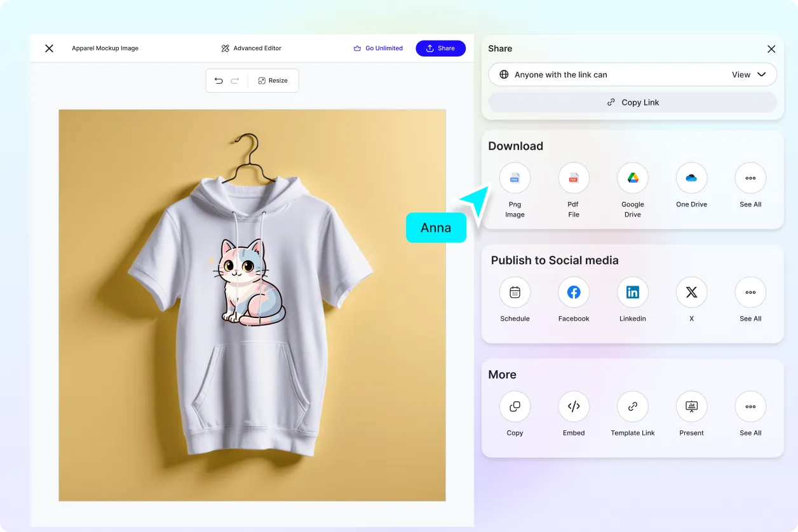Download as PNG Image
The height and width of the screenshot is (532, 798).
pos(515,178)
